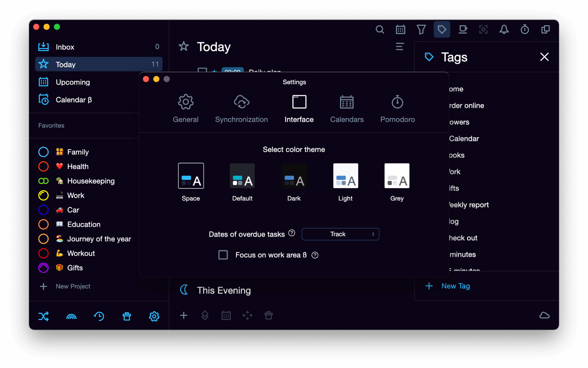The width and height of the screenshot is (588, 368).
Task: Click the This Evening moon icon
Action: pyautogui.click(x=184, y=290)
